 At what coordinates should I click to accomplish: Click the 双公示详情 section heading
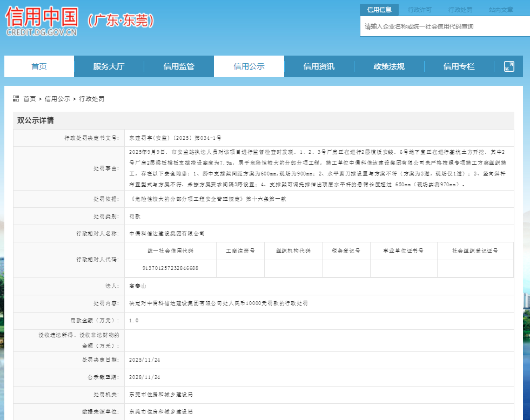click(x=36, y=120)
